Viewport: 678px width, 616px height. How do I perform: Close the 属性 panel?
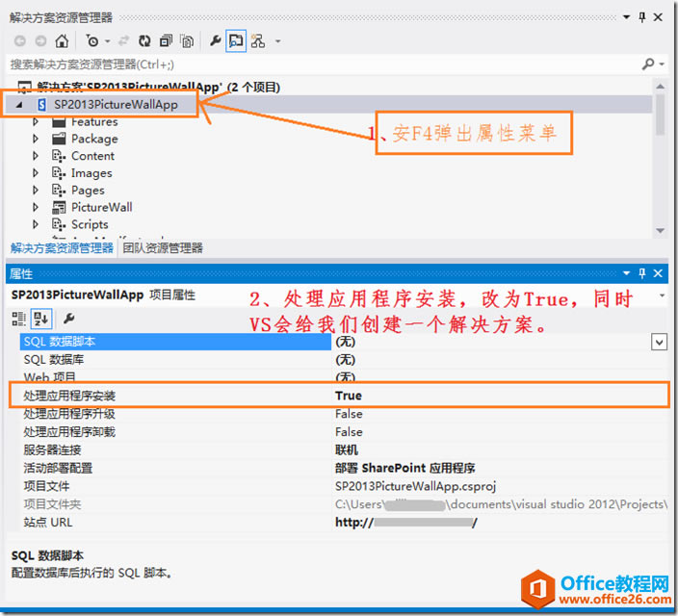point(658,273)
